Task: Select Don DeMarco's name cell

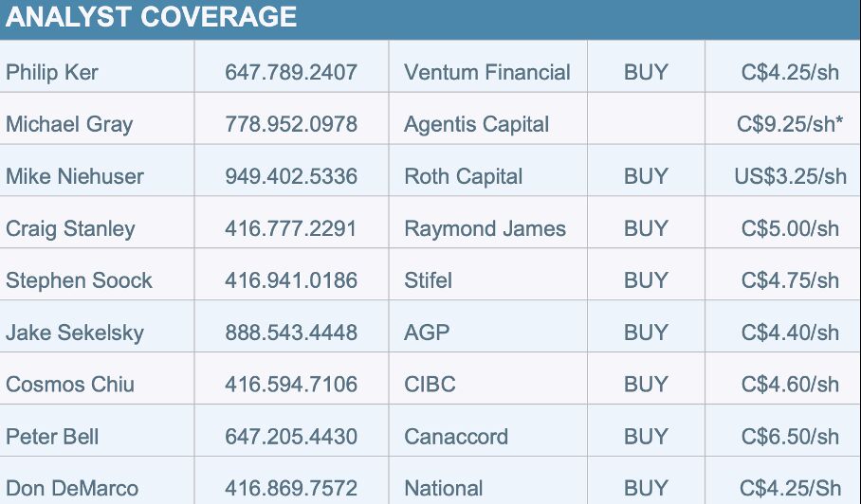Action: [72, 489]
